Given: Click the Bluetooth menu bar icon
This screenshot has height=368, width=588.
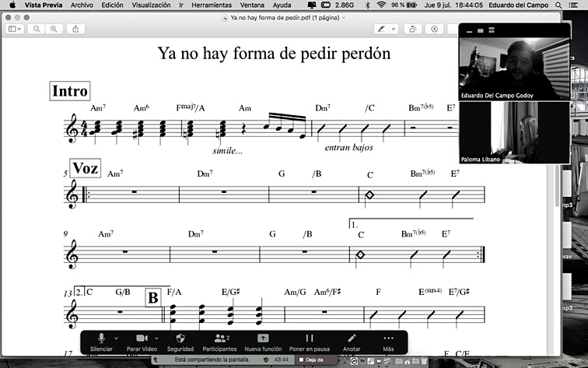Looking at the screenshot, I should point(367,5).
